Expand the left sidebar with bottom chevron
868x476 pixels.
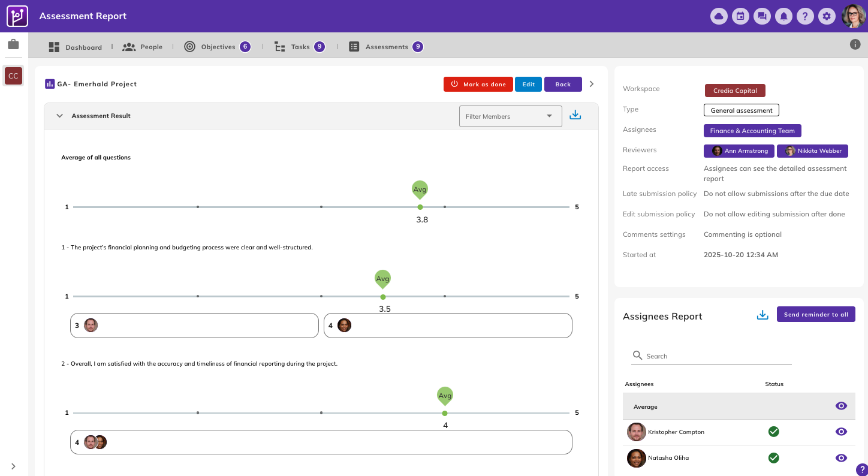point(13,466)
